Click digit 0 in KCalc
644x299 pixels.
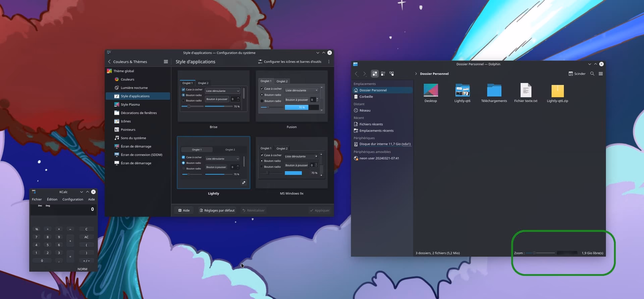tap(42, 261)
